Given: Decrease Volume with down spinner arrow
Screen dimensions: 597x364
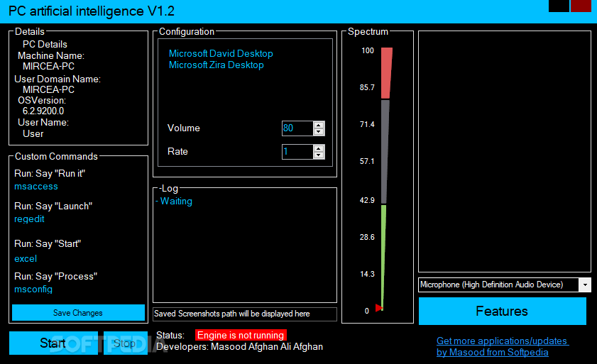Looking at the screenshot, I should click(x=319, y=132).
